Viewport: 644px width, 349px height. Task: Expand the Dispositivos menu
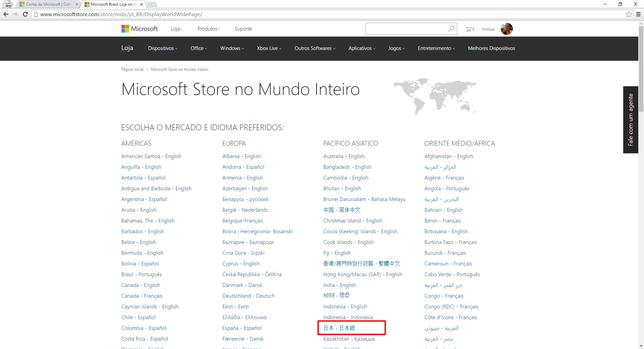click(163, 48)
